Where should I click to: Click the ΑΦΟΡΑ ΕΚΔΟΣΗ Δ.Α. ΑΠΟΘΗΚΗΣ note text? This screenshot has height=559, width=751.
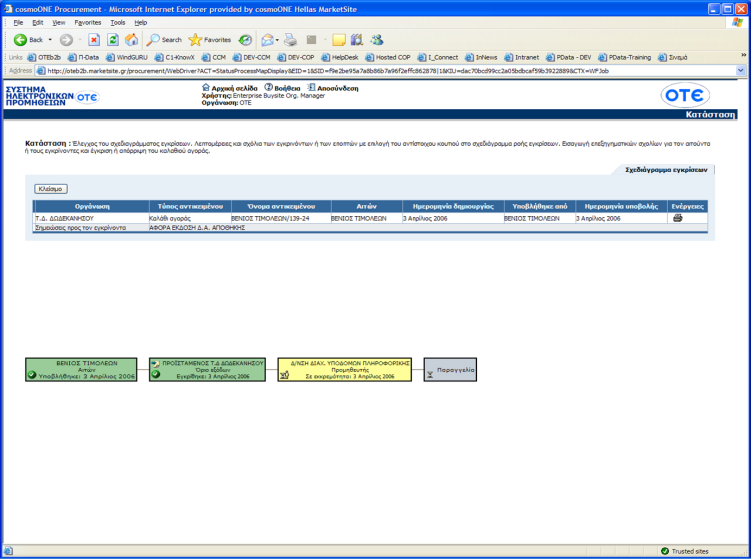coord(197,228)
